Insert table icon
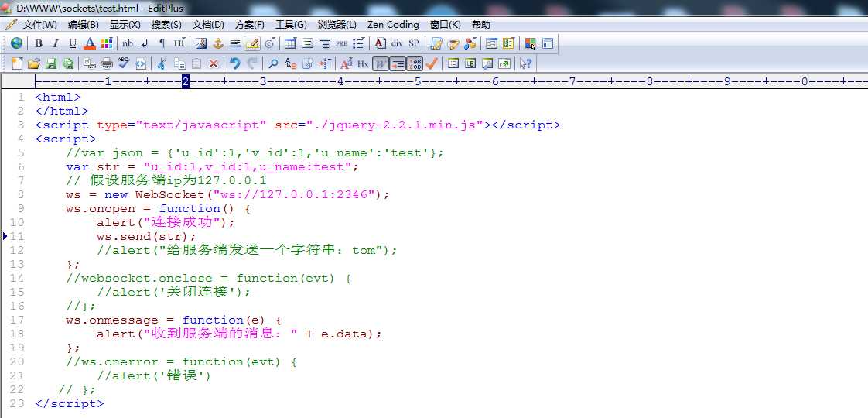This screenshot has width=868, height=418. click(x=290, y=44)
